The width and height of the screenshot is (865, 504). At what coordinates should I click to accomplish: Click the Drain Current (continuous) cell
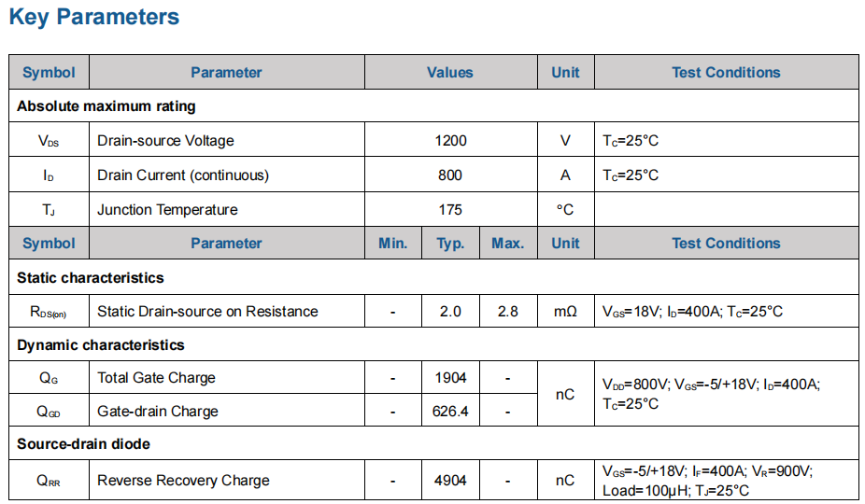click(183, 175)
